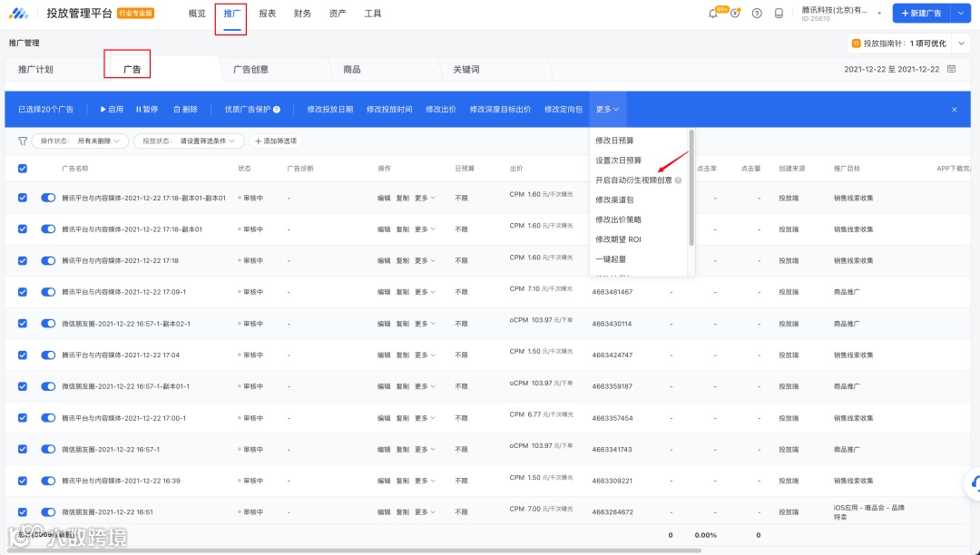Click 编辑 in row 腾讯平台与内容媒体-2021-12-22 17:04
The height and width of the screenshot is (555, 980).
click(x=384, y=355)
